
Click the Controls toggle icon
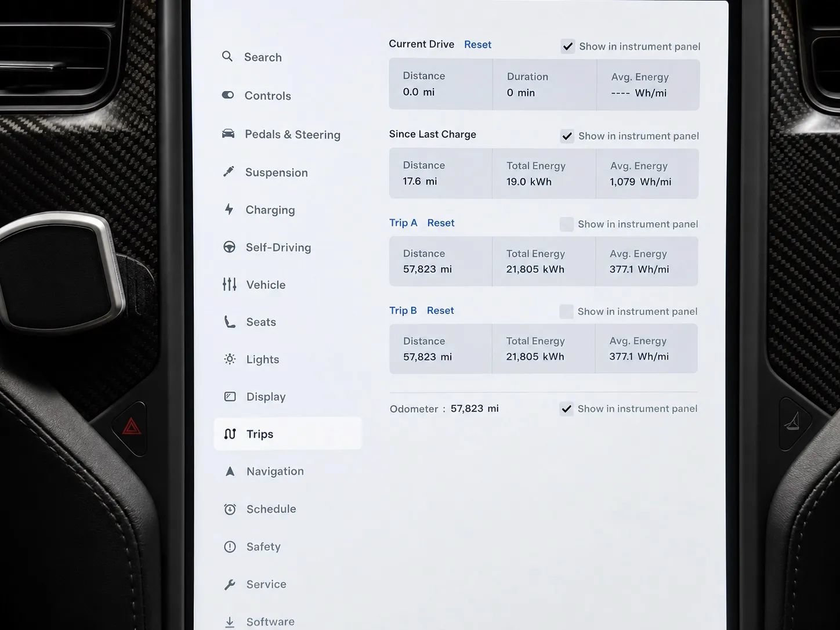click(x=228, y=95)
